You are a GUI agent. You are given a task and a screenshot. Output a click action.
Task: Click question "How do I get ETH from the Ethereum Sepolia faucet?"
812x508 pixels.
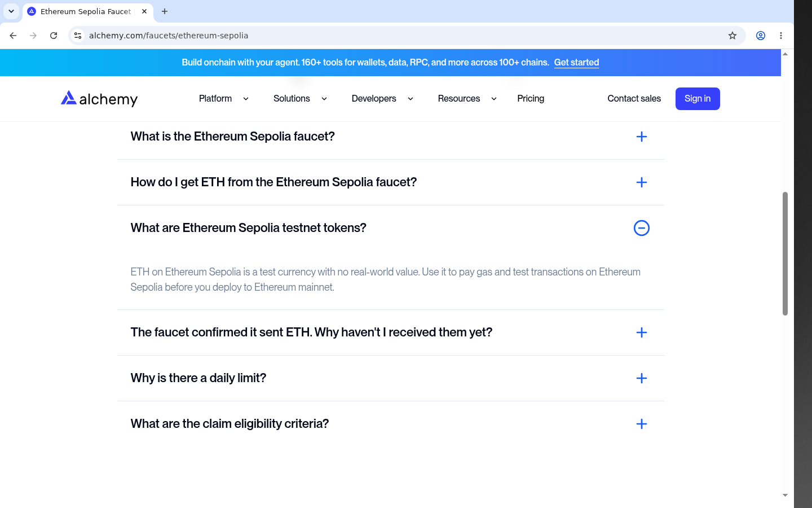click(273, 182)
